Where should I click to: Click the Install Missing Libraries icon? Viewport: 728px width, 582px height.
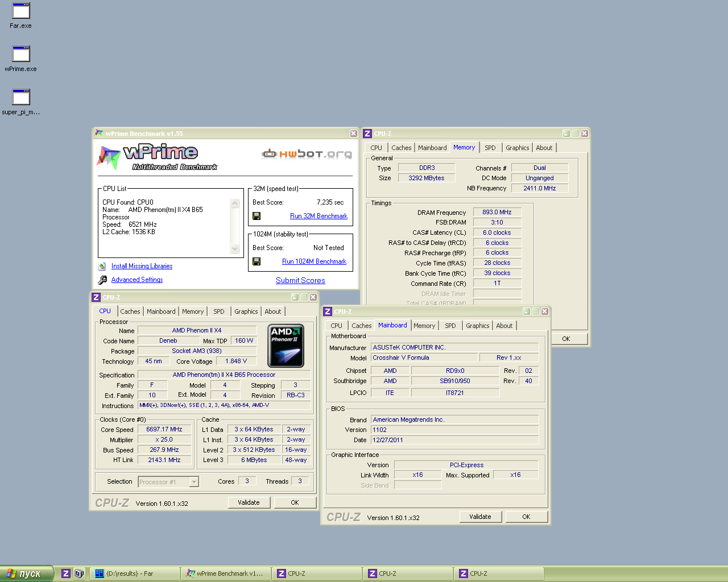[102, 266]
